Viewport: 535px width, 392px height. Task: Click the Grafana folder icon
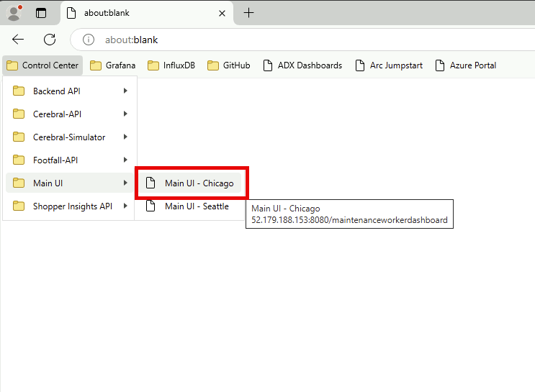coord(96,65)
